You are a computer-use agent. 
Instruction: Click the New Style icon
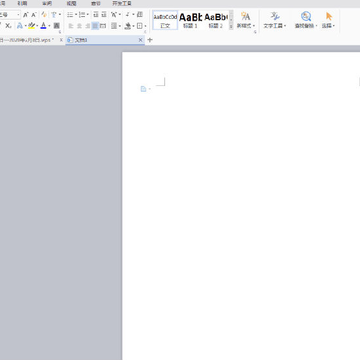pyautogui.click(x=246, y=17)
